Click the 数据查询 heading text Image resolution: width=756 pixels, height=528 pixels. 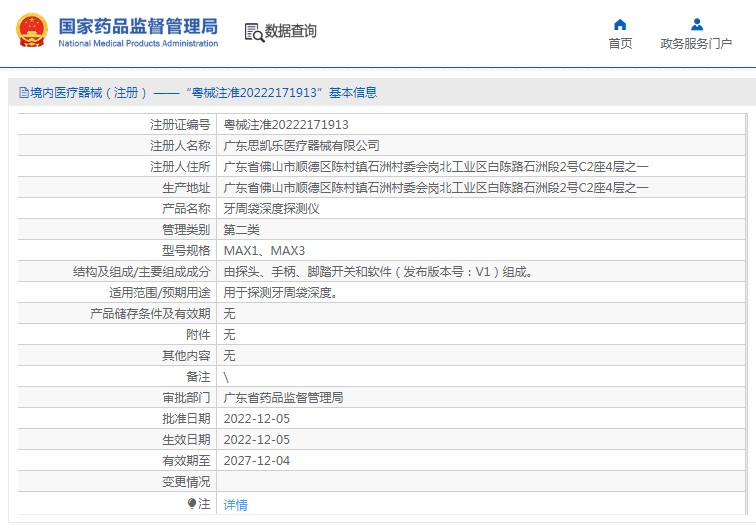point(291,31)
